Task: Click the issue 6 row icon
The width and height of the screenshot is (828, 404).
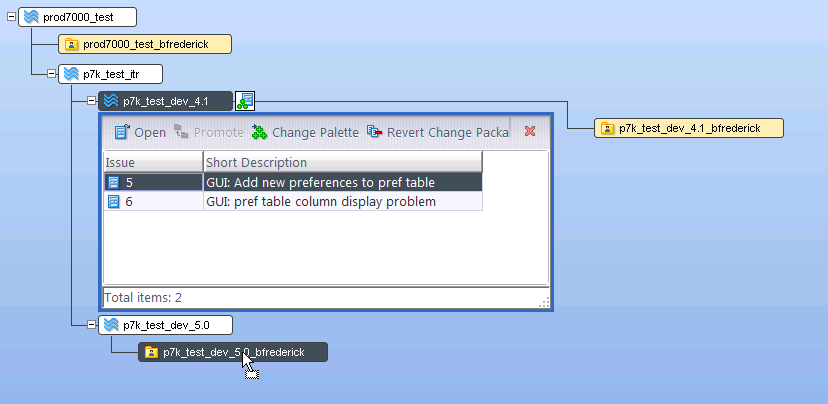Action: tap(114, 201)
